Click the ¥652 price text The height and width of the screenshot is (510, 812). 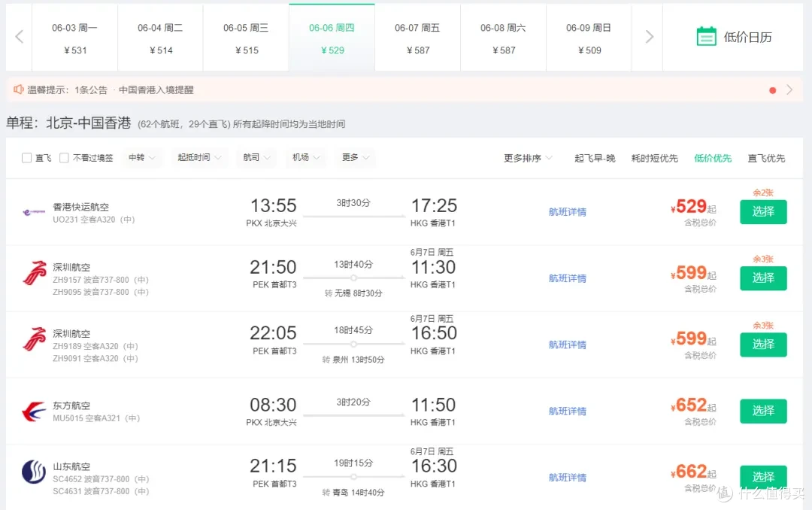pos(689,405)
